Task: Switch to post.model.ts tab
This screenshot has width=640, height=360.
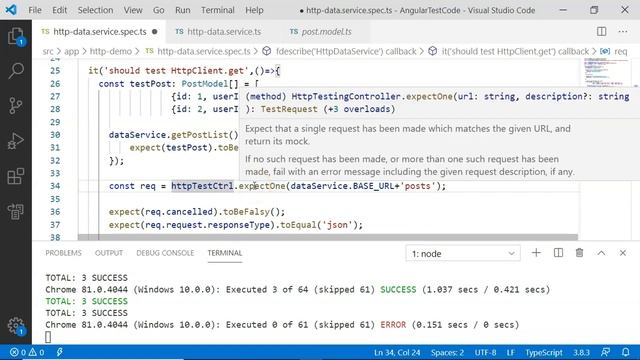Action: (x=326, y=31)
